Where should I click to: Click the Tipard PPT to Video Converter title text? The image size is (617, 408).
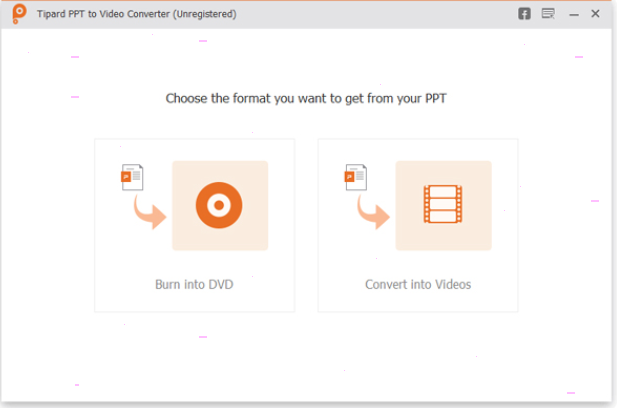pos(104,14)
